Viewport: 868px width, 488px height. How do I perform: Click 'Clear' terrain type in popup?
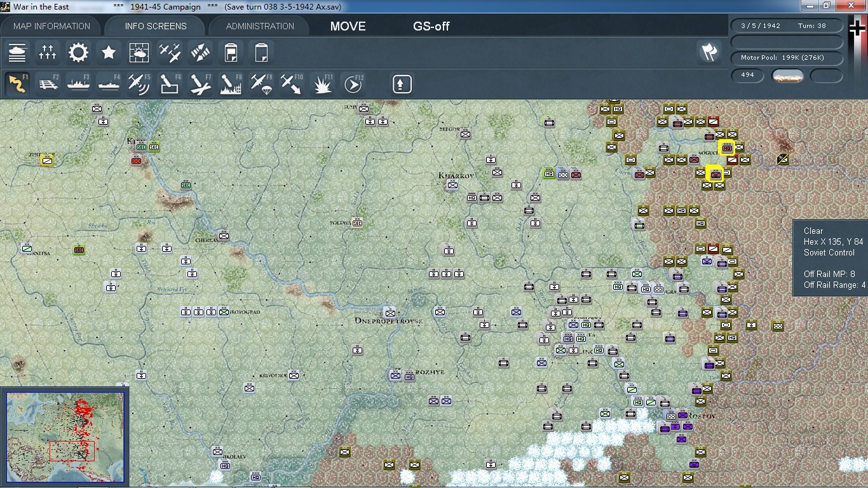click(x=813, y=231)
